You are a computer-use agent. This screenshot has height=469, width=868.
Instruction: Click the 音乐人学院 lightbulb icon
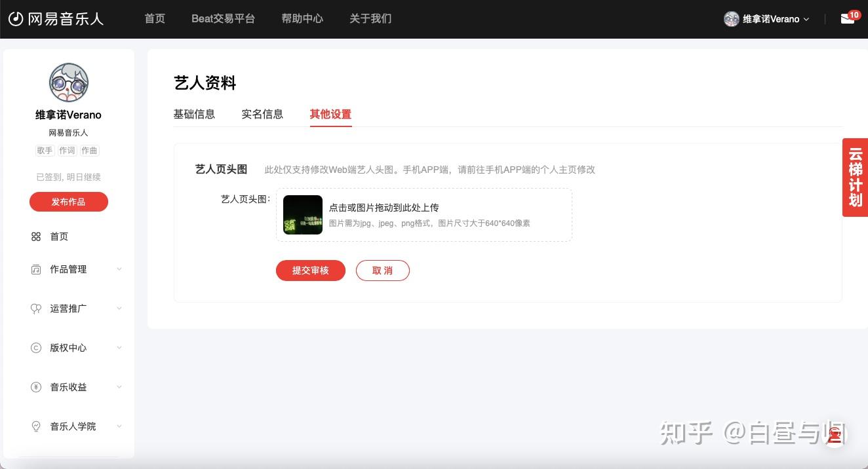click(x=36, y=426)
